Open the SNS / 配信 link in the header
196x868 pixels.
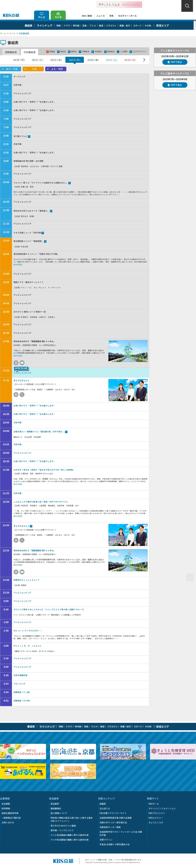87,16
